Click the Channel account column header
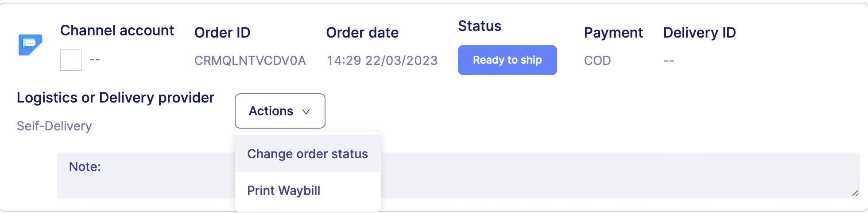Screen dimensions: 868x213 117,30
